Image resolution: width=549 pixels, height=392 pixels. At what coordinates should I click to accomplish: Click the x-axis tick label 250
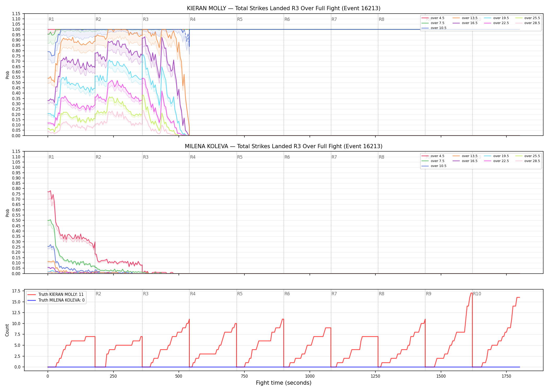113,376
